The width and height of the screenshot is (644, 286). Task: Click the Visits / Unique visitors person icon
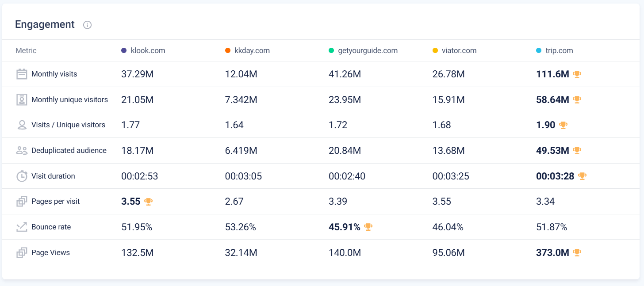click(22, 125)
